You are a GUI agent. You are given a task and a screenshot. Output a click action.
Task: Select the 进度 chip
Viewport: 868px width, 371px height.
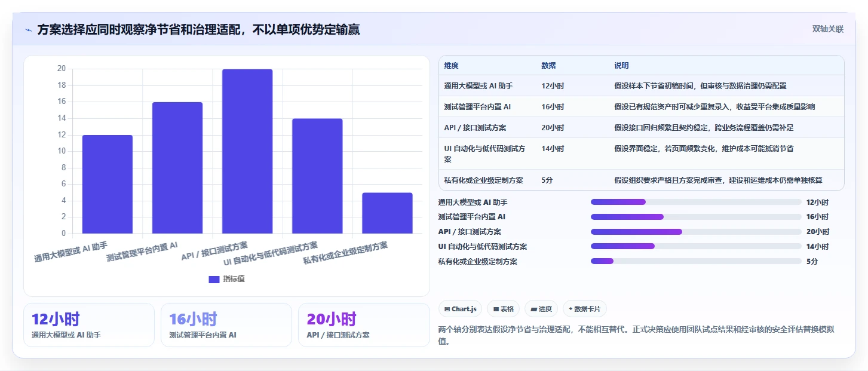(541, 309)
